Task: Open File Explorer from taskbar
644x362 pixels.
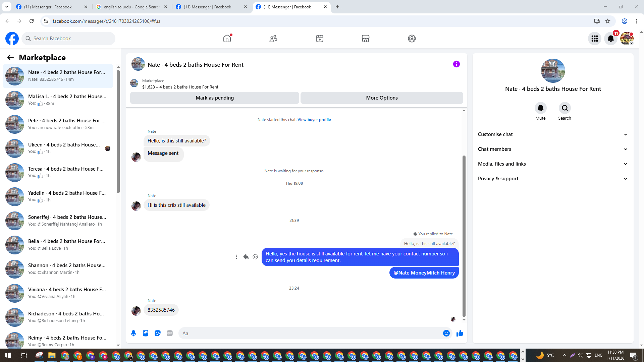Action: tap(52, 355)
